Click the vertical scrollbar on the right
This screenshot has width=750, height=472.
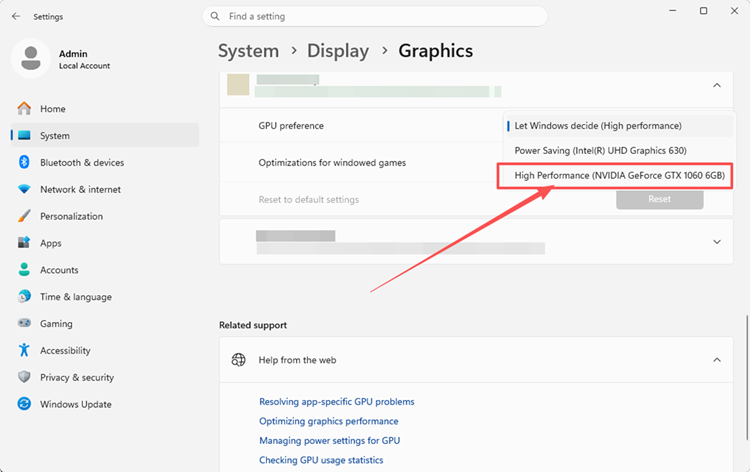tap(747, 377)
